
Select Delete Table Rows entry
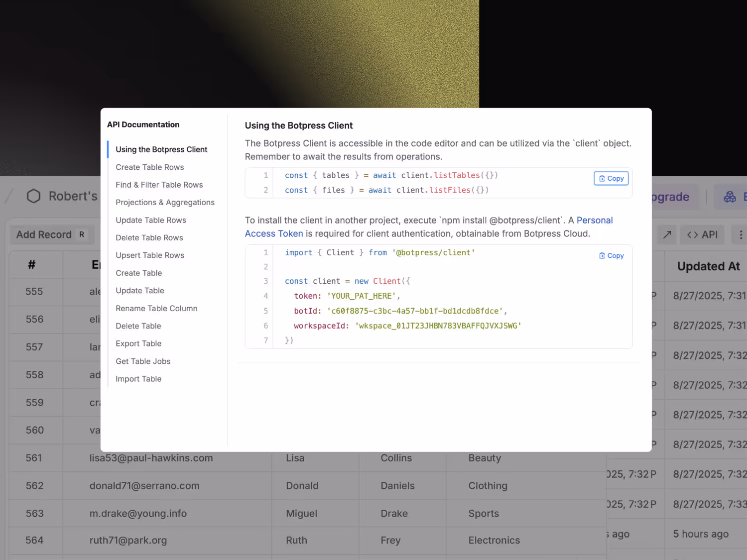pos(149,237)
